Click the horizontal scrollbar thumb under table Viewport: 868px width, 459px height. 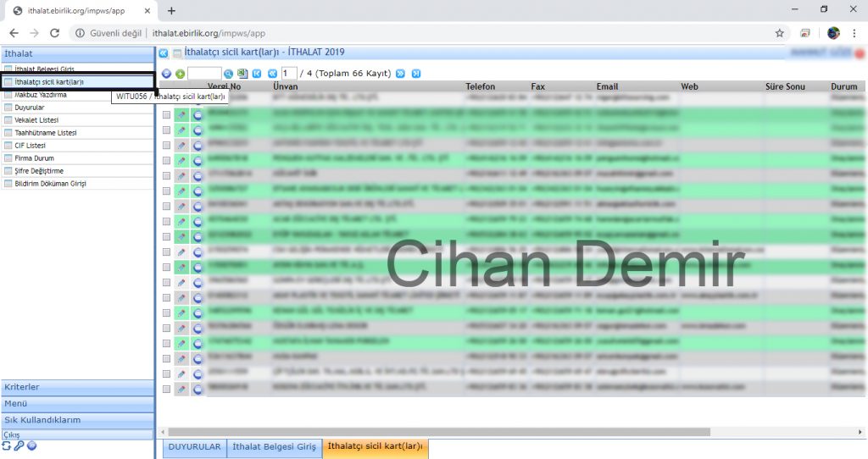(x=439, y=432)
